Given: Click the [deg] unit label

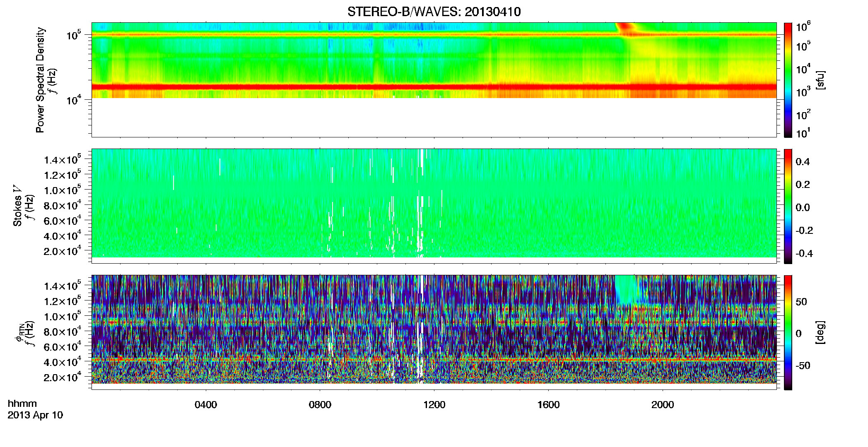Looking at the screenshot, I should coord(821,332).
